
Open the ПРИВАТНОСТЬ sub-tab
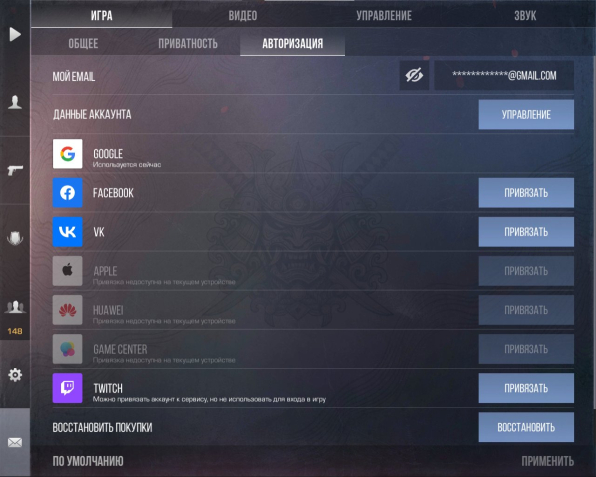click(x=188, y=43)
